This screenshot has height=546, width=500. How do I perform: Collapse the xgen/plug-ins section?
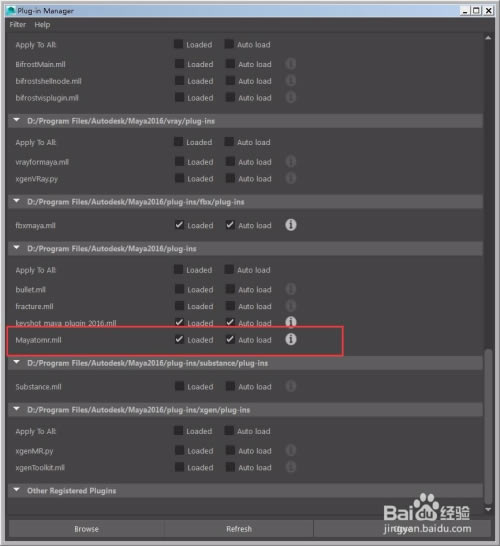pos(16,409)
